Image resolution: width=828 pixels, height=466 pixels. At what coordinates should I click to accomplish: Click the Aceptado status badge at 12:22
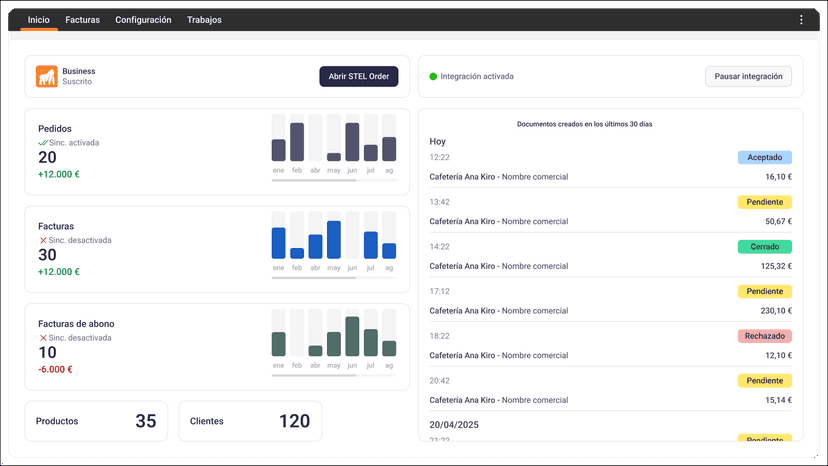[765, 157]
